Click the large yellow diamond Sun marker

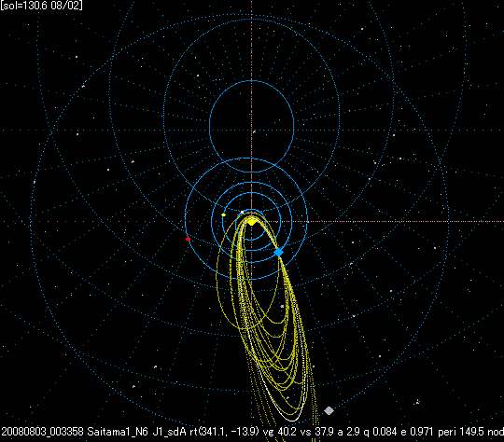[251, 222]
